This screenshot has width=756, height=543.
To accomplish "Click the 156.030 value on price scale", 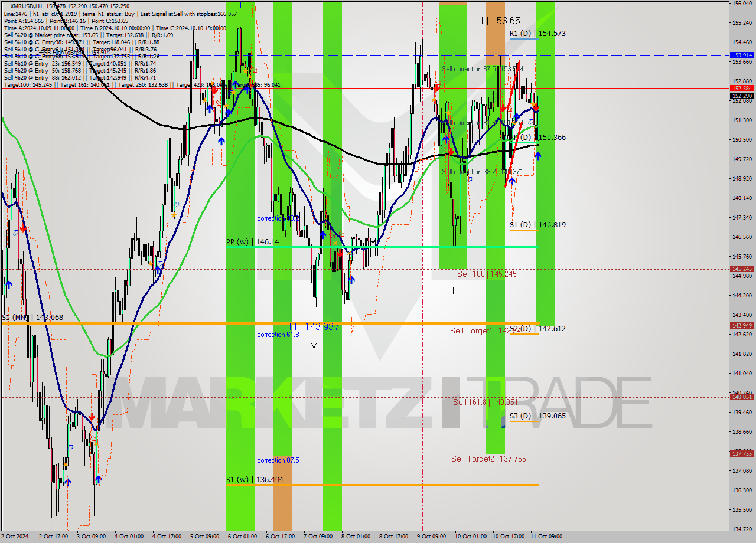I will pos(742,4).
